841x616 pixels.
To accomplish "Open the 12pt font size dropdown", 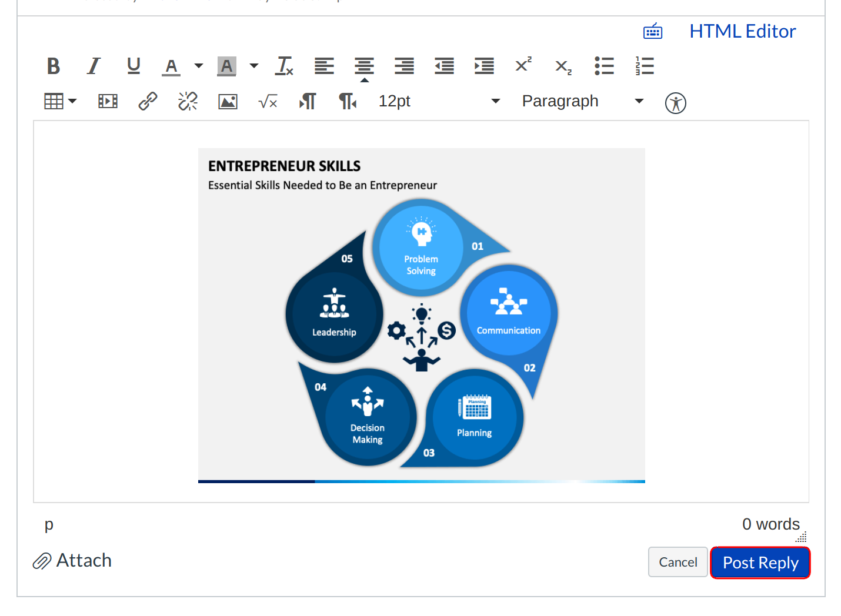I will [439, 102].
